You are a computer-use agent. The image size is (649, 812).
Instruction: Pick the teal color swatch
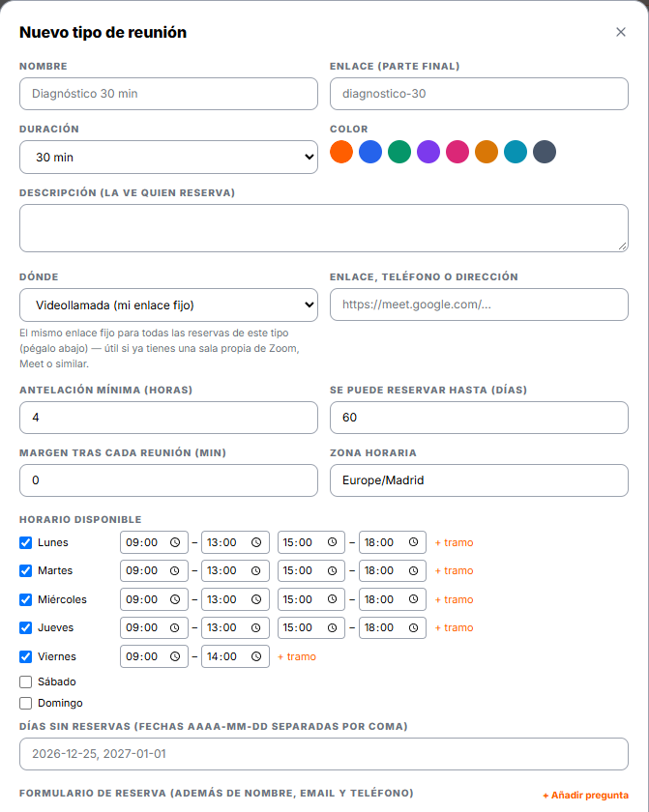click(x=516, y=152)
